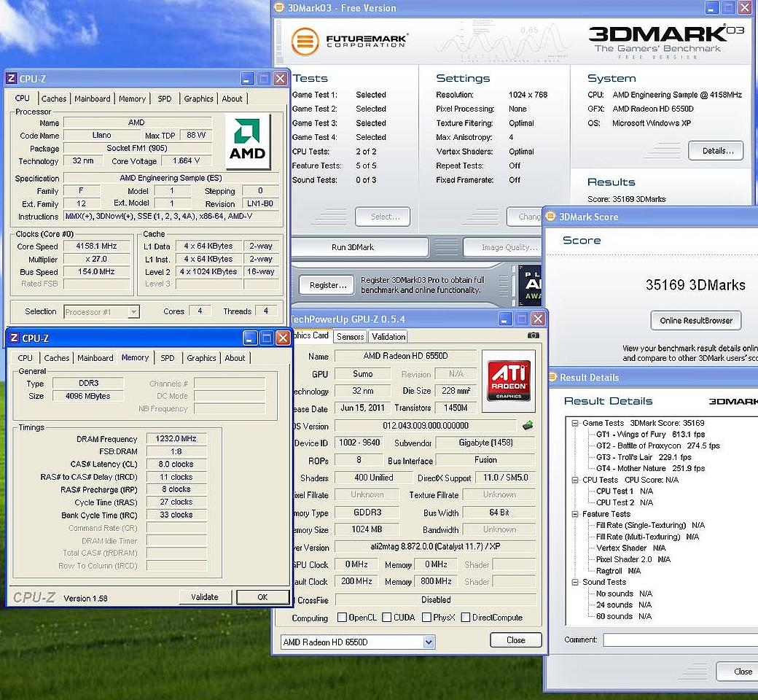Click the 3DMark Score title bar icon
Screen dimensions: 758x700
[x=550, y=217]
